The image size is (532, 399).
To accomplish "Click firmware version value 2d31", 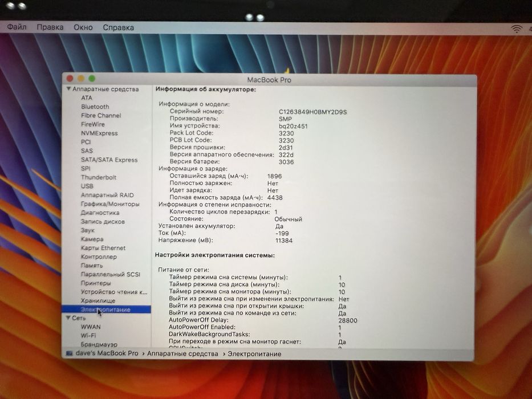I will point(286,148).
